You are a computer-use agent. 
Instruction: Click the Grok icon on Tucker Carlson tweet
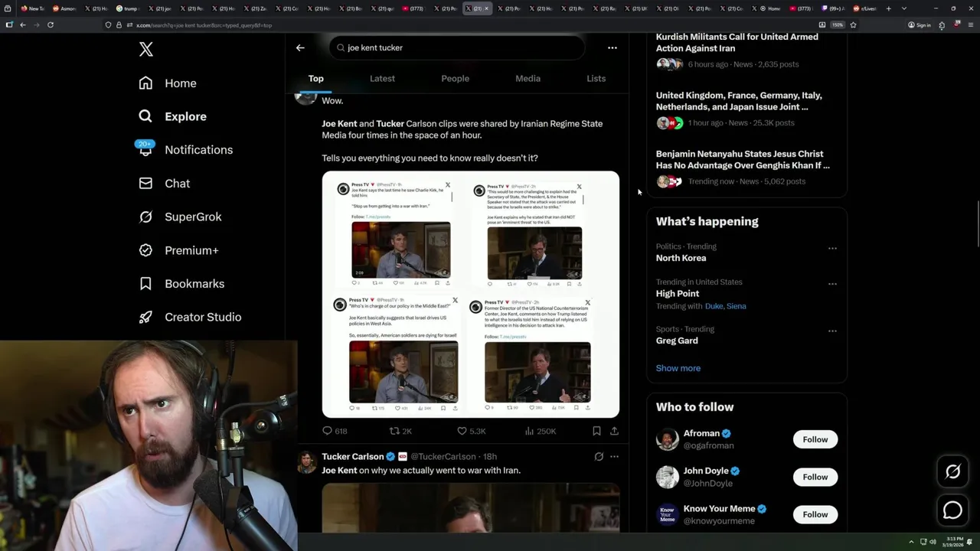(599, 457)
